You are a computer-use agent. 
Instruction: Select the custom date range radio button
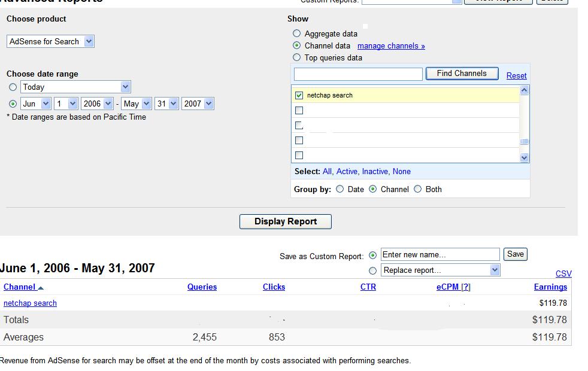click(13, 104)
